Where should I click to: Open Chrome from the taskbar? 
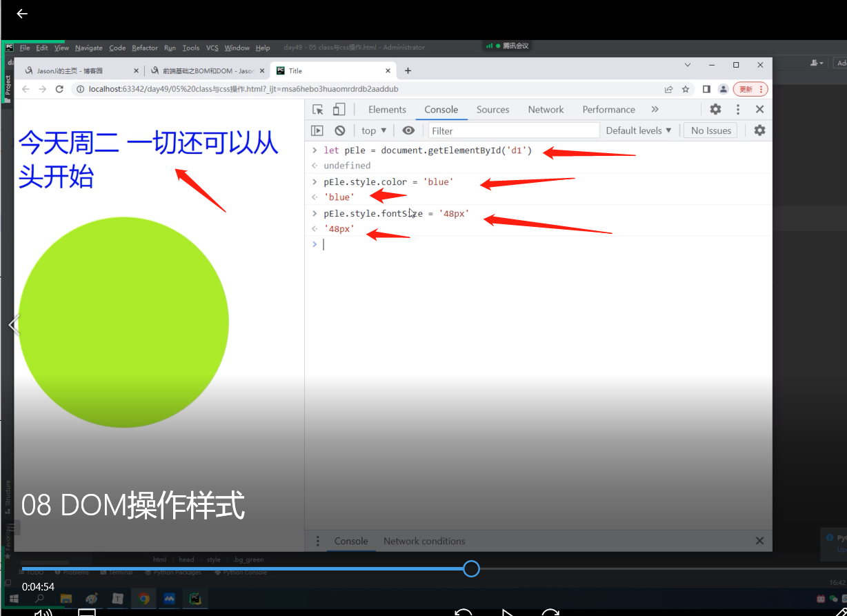[143, 599]
